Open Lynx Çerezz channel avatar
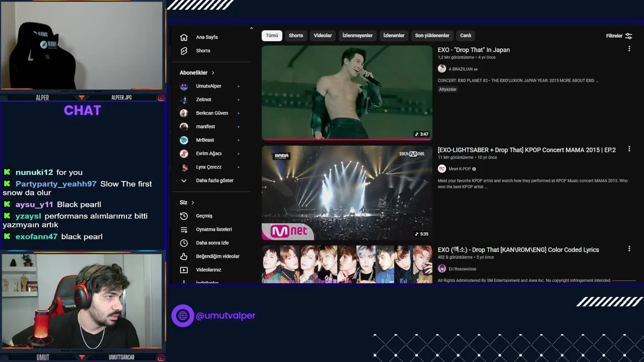Screen dimensions: 644x362 click(x=184, y=167)
